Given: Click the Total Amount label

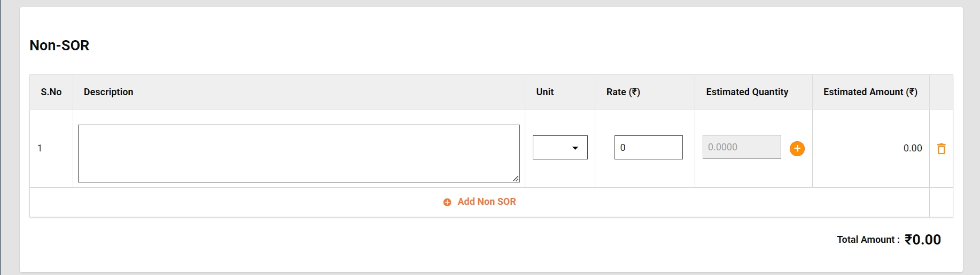Looking at the screenshot, I should pyautogui.click(x=868, y=240).
